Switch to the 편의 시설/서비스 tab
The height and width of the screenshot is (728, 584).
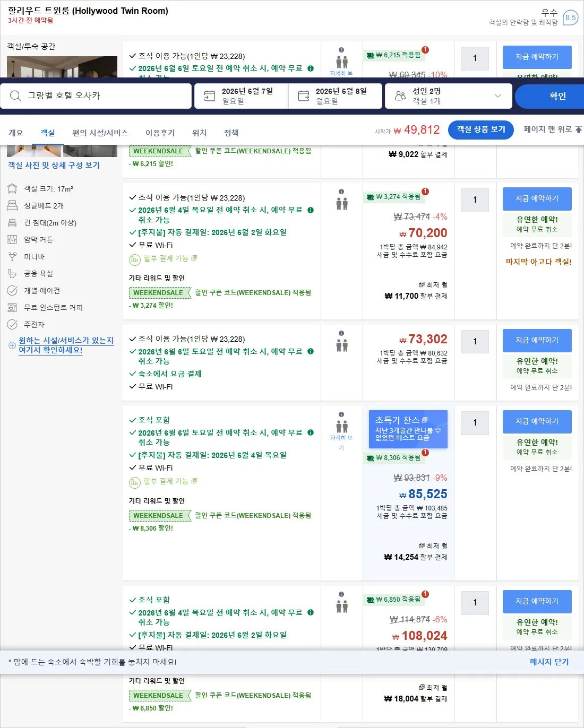[x=100, y=133]
